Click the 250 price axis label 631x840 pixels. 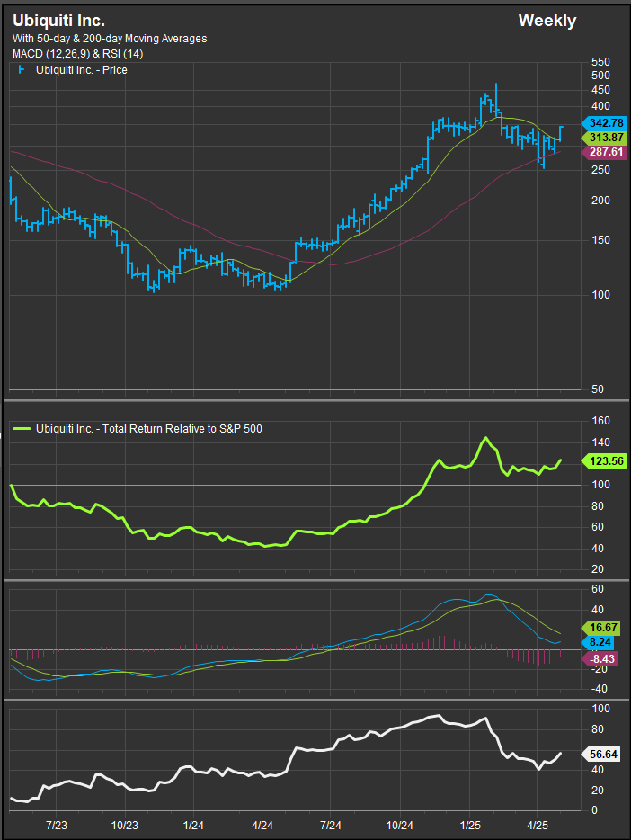tap(600, 170)
